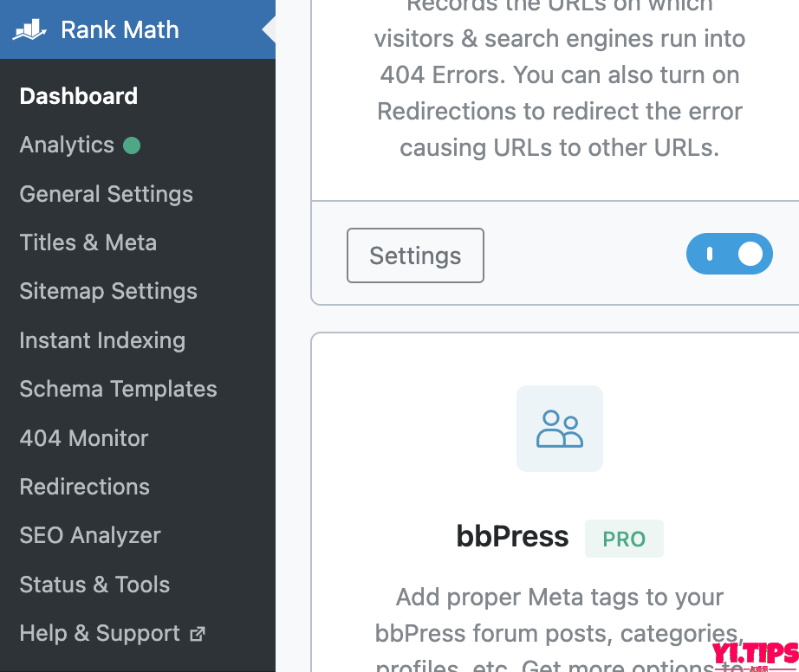Open General Settings in the sidebar
The image size is (799, 672).
(x=107, y=194)
